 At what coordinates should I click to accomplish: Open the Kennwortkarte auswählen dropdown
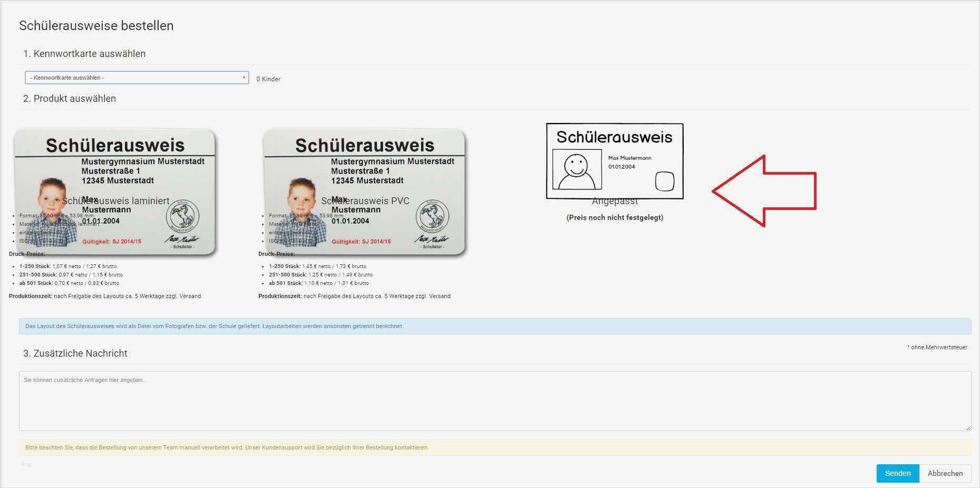tap(137, 77)
